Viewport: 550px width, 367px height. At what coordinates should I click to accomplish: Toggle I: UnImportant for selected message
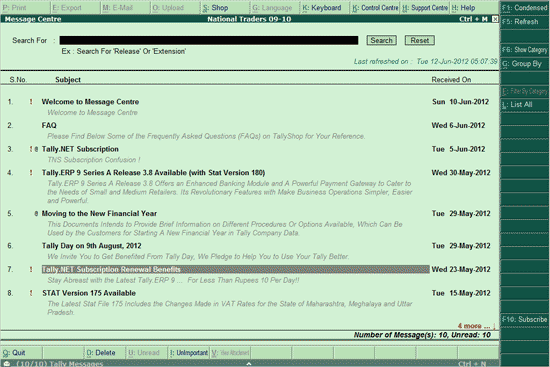189,353
